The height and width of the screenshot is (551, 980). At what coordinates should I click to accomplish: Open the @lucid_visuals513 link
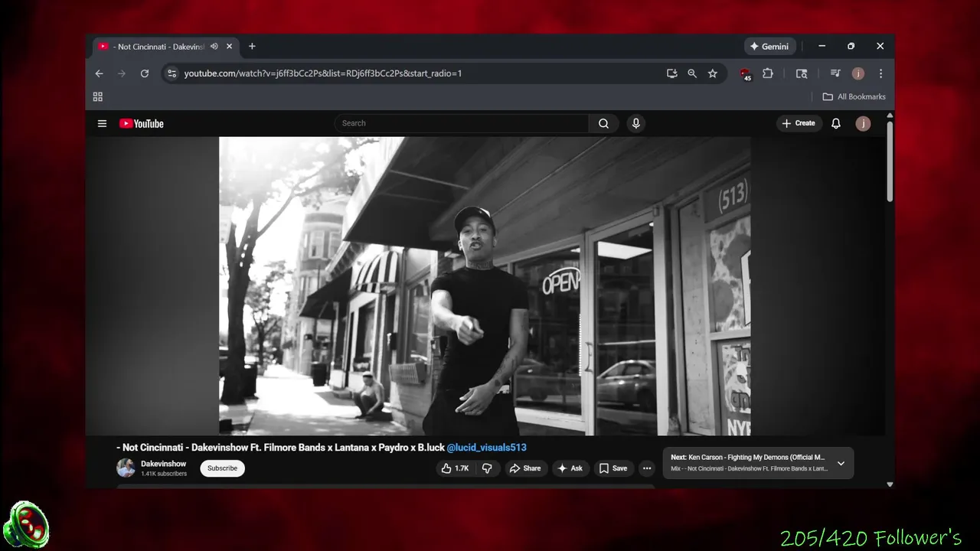(x=487, y=448)
